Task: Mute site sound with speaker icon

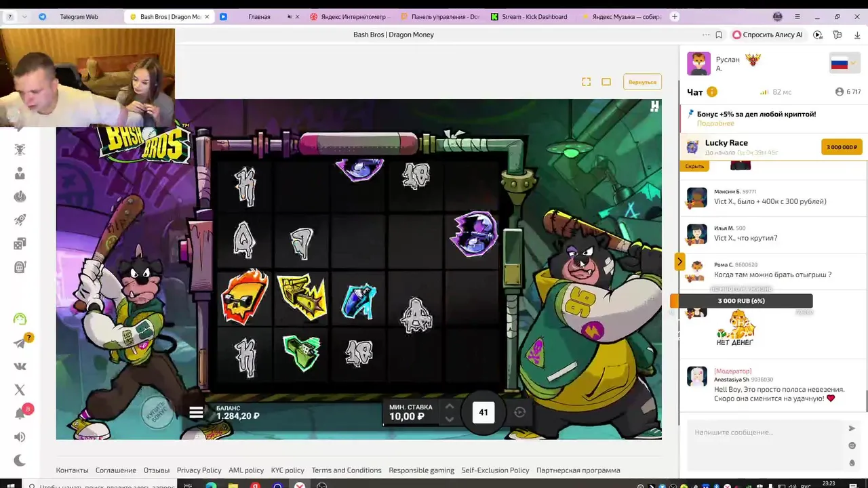Action: pyautogui.click(x=20, y=437)
